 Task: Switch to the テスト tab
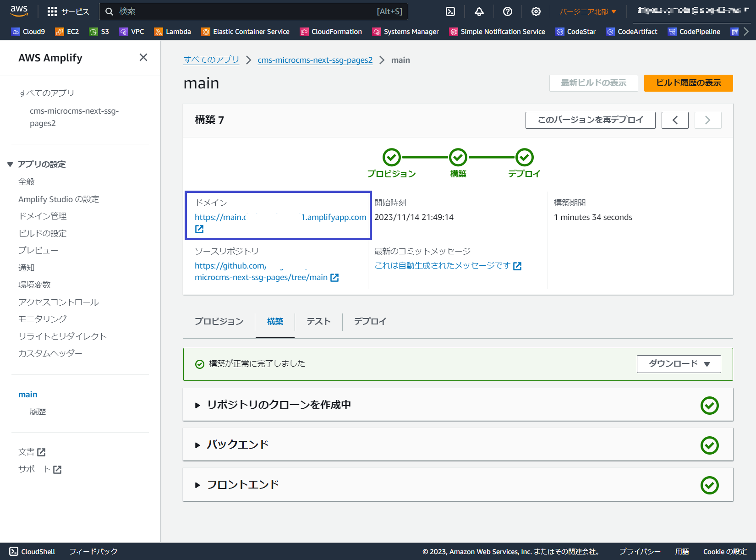pos(318,322)
